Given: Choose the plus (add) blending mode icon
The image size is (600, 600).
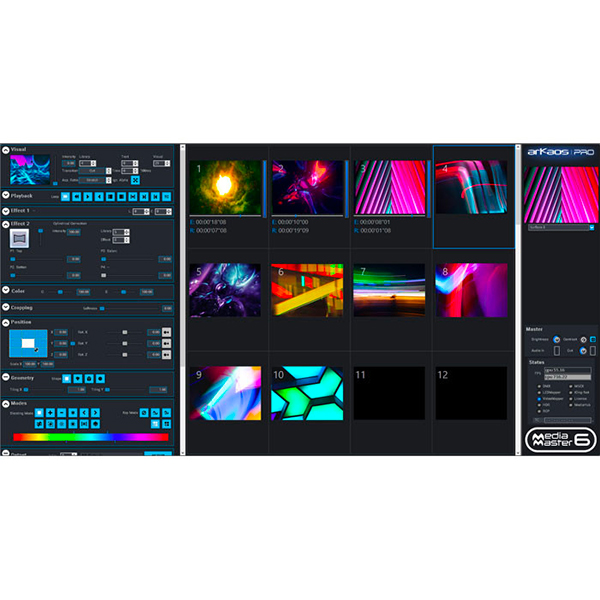Looking at the screenshot, I should [x=50, y=412].
